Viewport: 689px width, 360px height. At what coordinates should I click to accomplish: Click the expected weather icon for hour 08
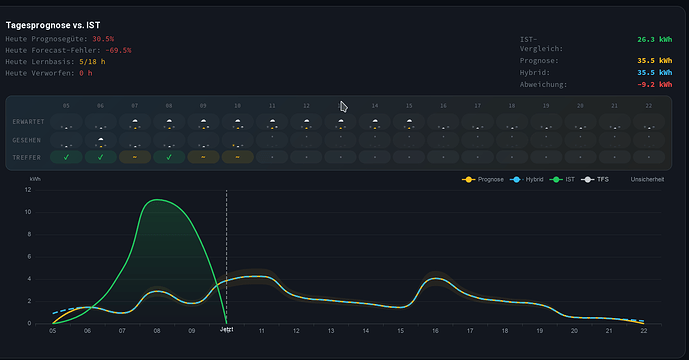pyautogui.click(x=169, y=122)
